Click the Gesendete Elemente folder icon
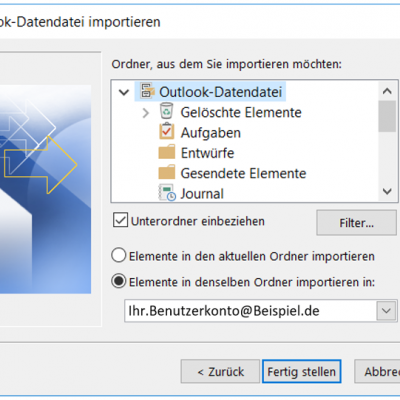 tap(167, 172)
